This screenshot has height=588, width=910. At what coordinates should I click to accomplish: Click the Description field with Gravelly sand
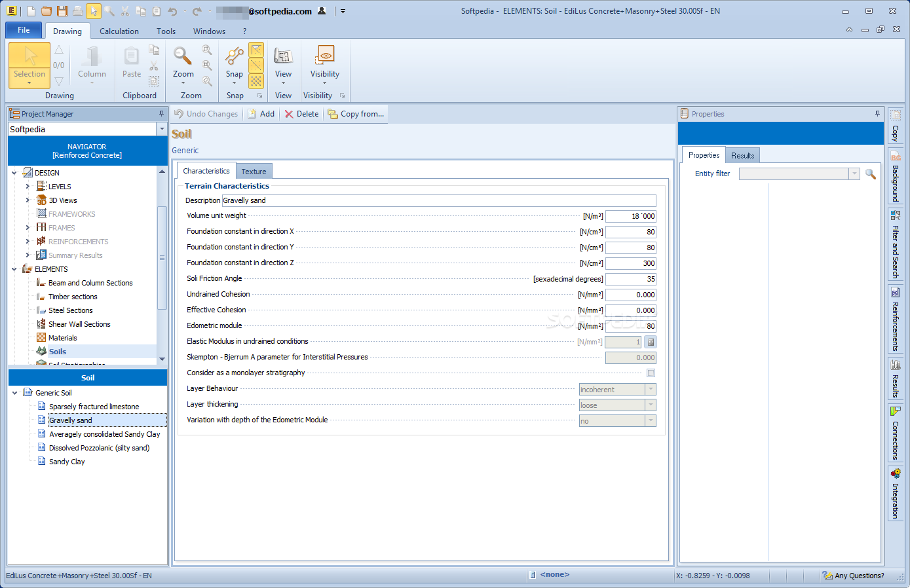(439, 200)
